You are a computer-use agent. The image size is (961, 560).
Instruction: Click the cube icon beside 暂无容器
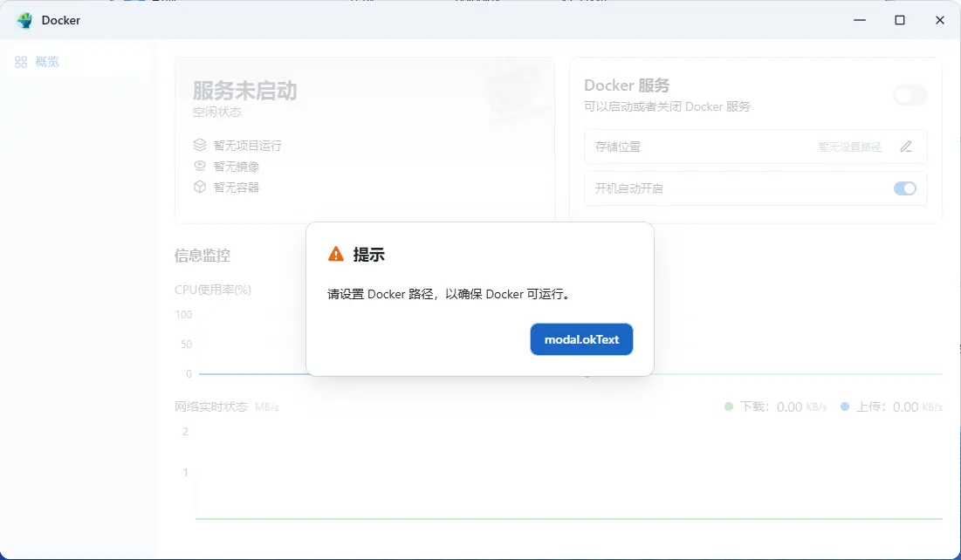pos(200,187)
